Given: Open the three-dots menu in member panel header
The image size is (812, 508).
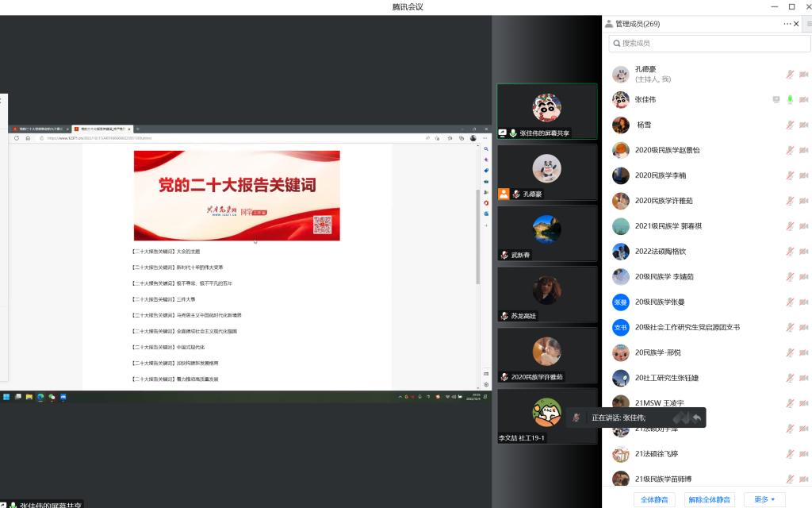Looking at the screenshot, I should coord(787,24).
